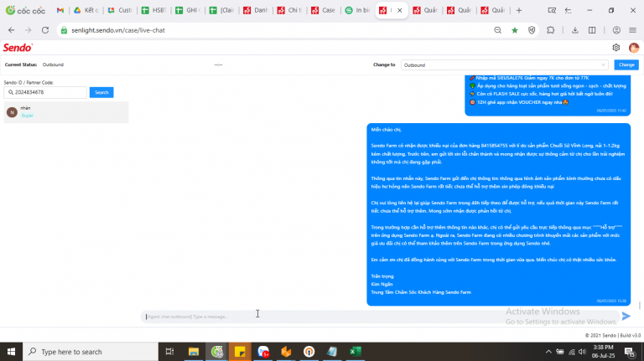
Task: Open the zoom level icon in address bar
Action: 497,30
